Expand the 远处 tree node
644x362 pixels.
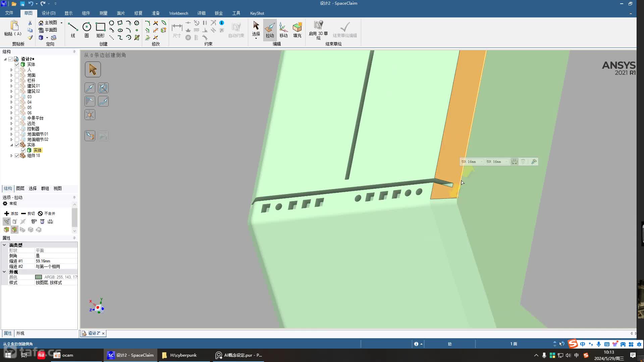coord(11,123)
